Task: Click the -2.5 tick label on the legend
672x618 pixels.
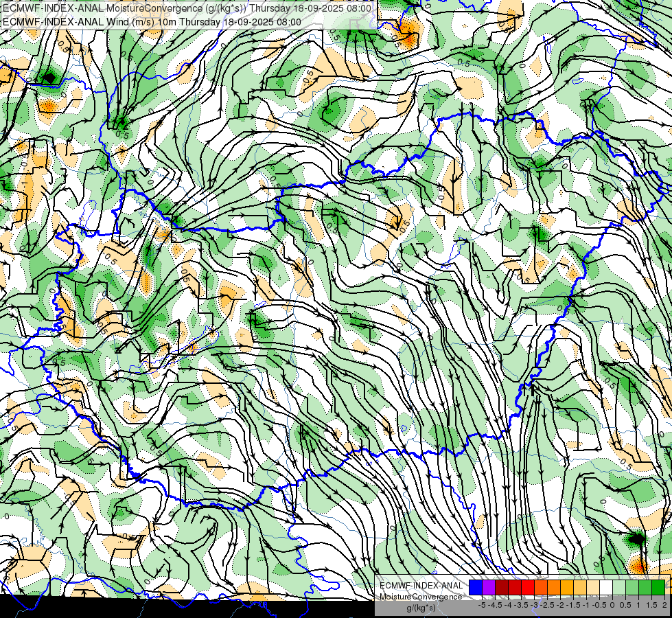Action: [x=547, y=605]
